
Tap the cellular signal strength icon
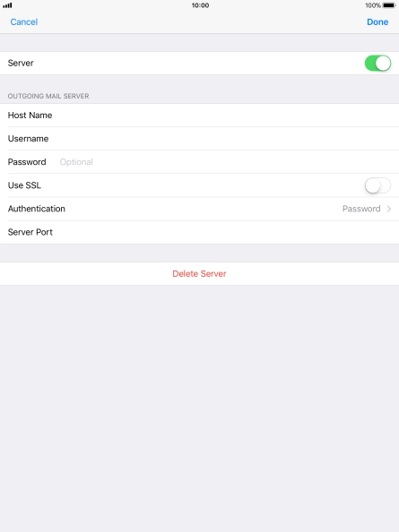point(7,5)
